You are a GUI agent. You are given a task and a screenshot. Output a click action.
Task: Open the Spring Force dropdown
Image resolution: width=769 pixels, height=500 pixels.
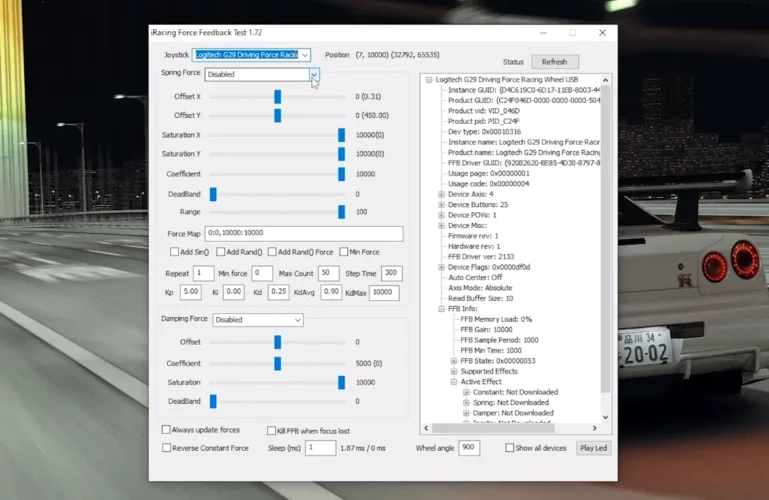click(x=314, y=74)
